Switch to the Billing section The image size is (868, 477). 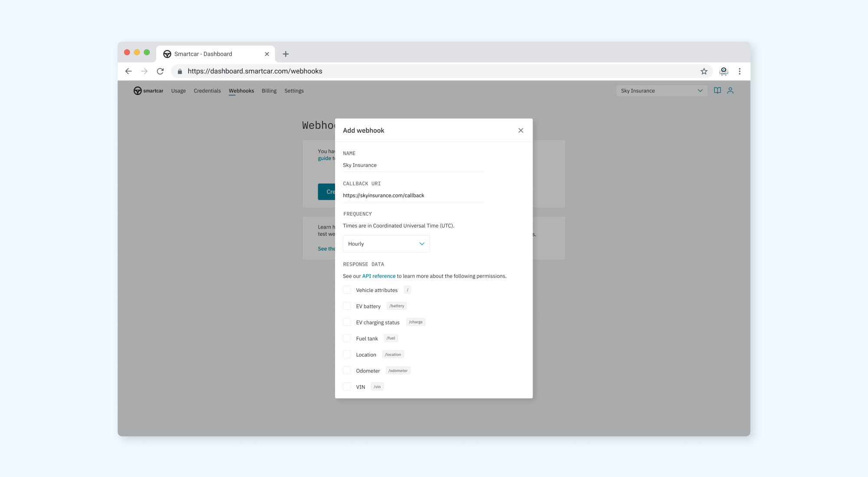click(x=269, y=91)
